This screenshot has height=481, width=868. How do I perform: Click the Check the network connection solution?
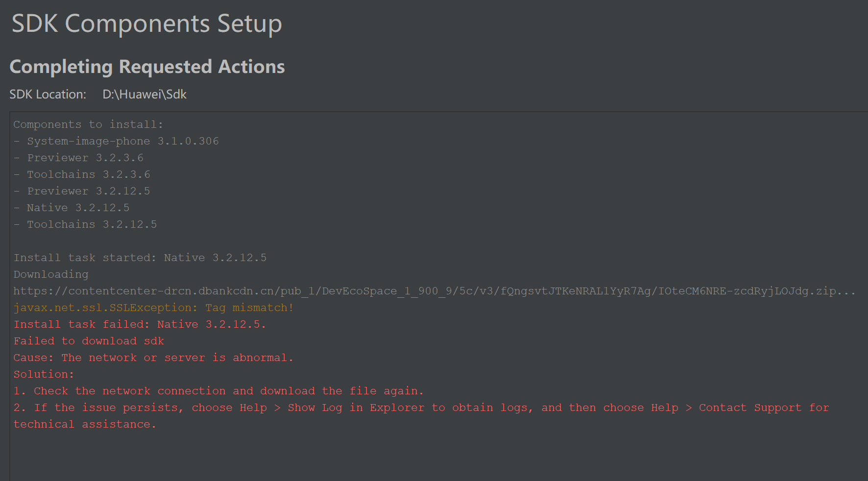point(218,391)
